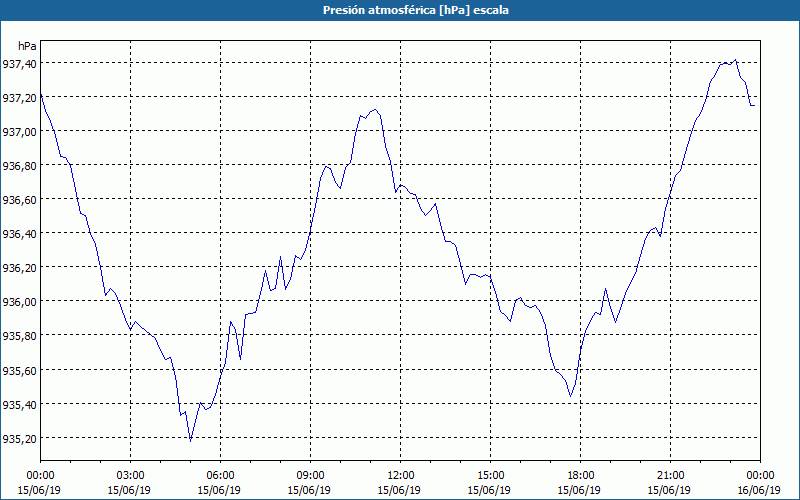The width and height of the screenshot is (800, 500).
Task: Click the 935,60 y-axis label
Action: pyautogui.click(x=19, y=370)
